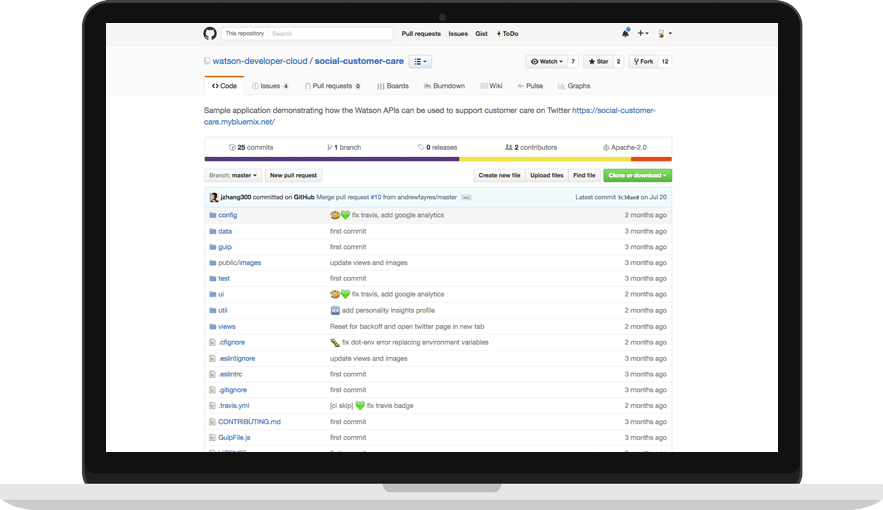Open the test folder
This screenshot has height=510, width=883.
click(224, 279)
